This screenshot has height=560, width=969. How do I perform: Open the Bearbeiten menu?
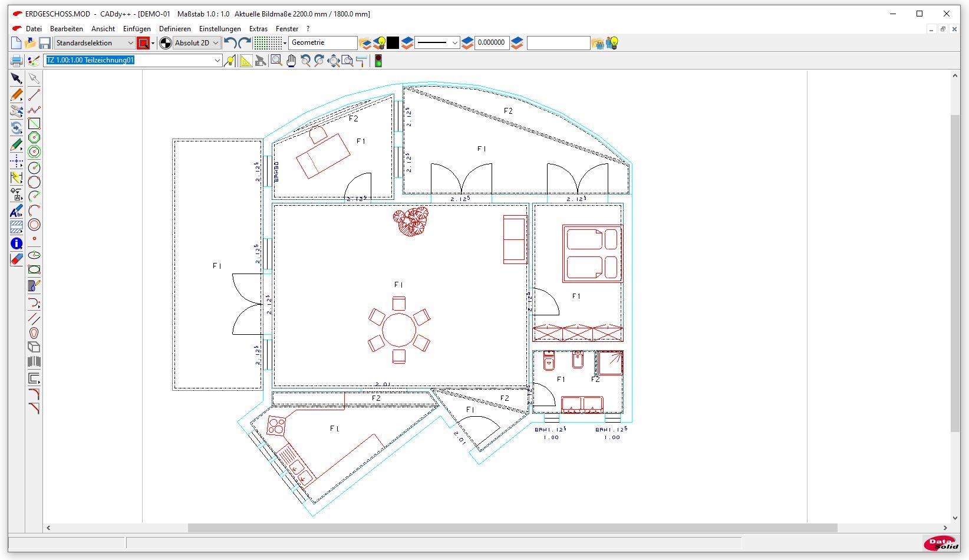[x=67, y=28]
